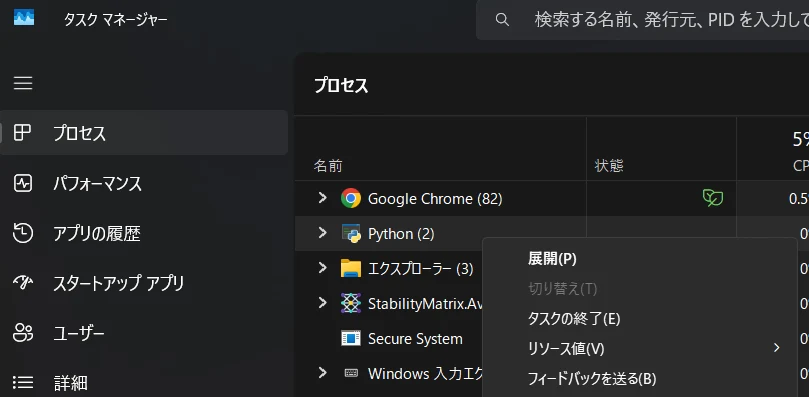Click the green efficiency mode leaf icon
This screenshot has width=809, height=397.
coord(713,198)
